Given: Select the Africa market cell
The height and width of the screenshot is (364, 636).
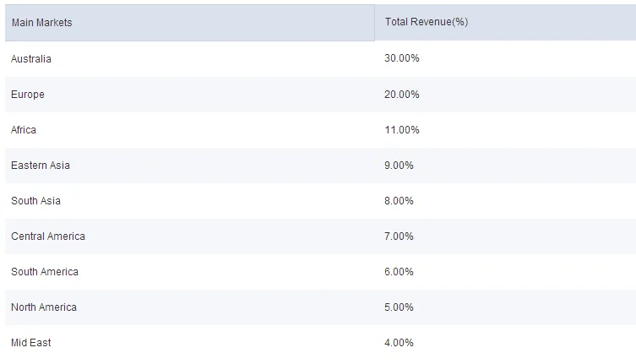Looking at the screenshot, I should pos(24,130).
